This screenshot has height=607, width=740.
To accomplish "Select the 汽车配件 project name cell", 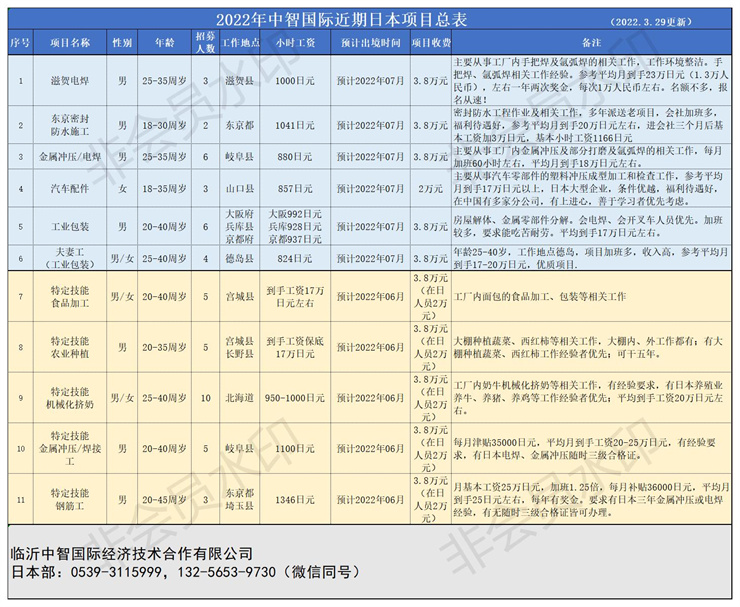I will pyautogui.click(x=72, y=188).
